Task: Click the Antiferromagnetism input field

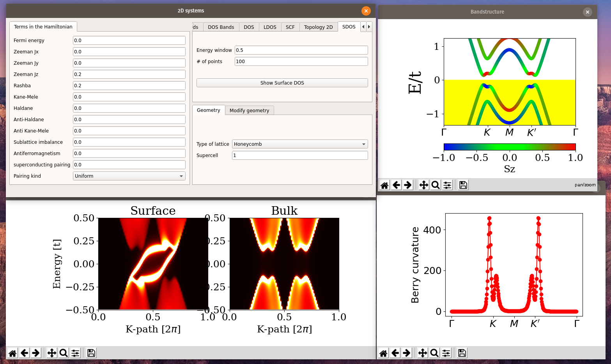Action: coord(129,154)
